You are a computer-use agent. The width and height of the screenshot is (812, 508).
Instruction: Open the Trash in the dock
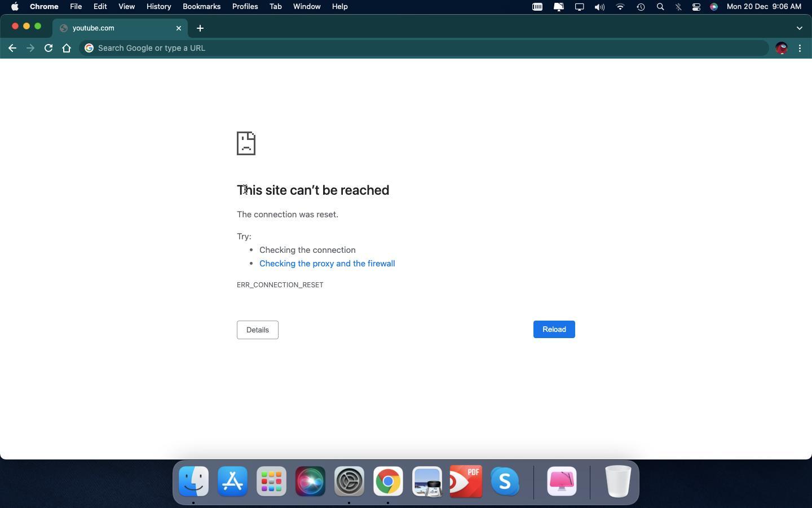coord(618,481)
